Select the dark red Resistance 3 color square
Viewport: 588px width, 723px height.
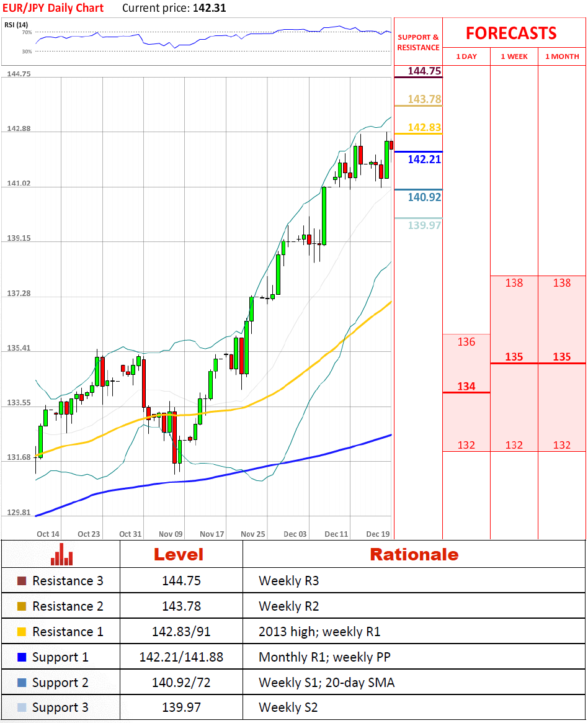[x=22, y=582]
